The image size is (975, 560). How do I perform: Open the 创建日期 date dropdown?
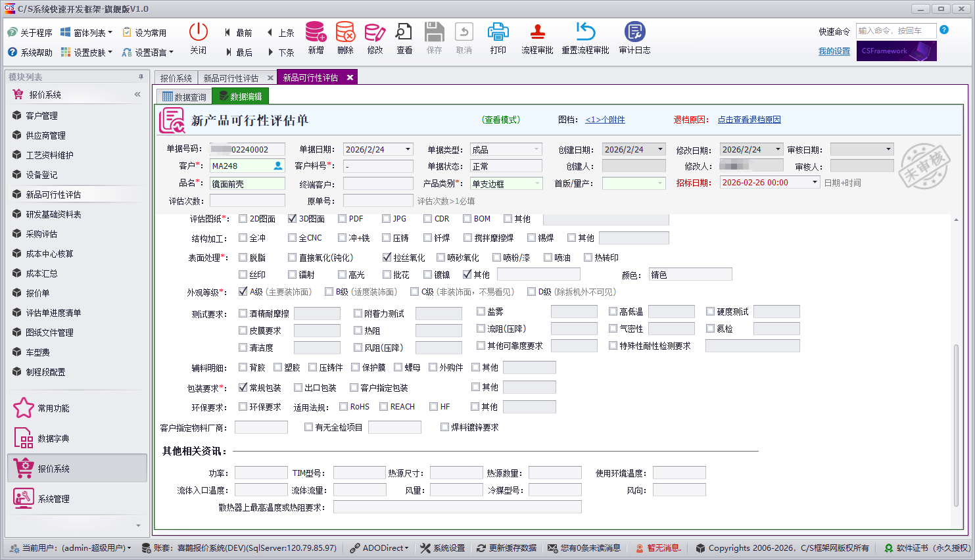pos(661,149)
